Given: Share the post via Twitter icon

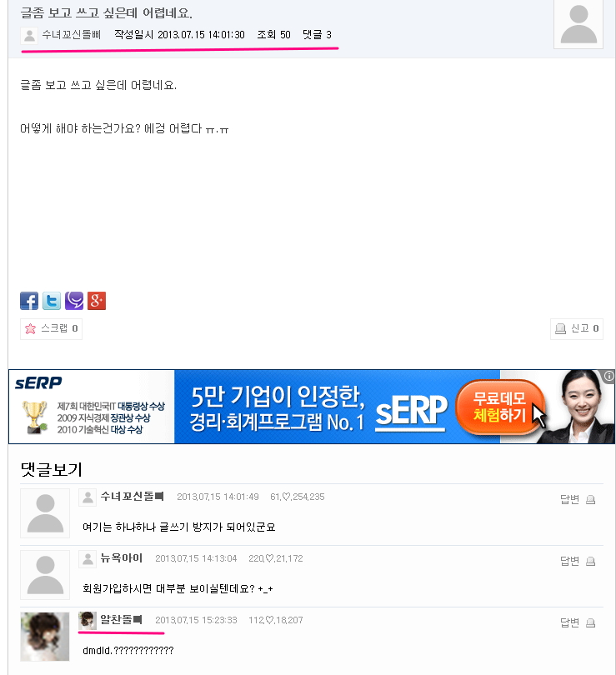Looking at the screenshot, I should 52,301.
